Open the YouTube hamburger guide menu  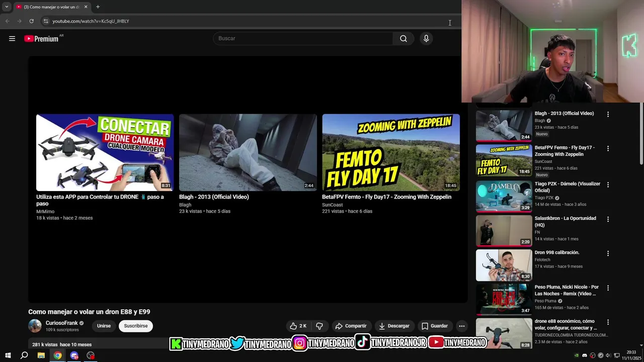click(12, 39)
